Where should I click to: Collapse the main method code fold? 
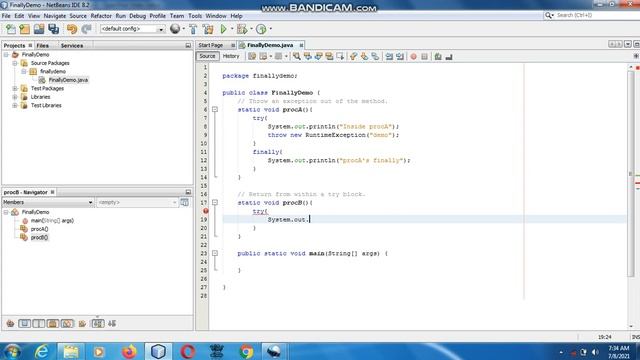(215, 253)
